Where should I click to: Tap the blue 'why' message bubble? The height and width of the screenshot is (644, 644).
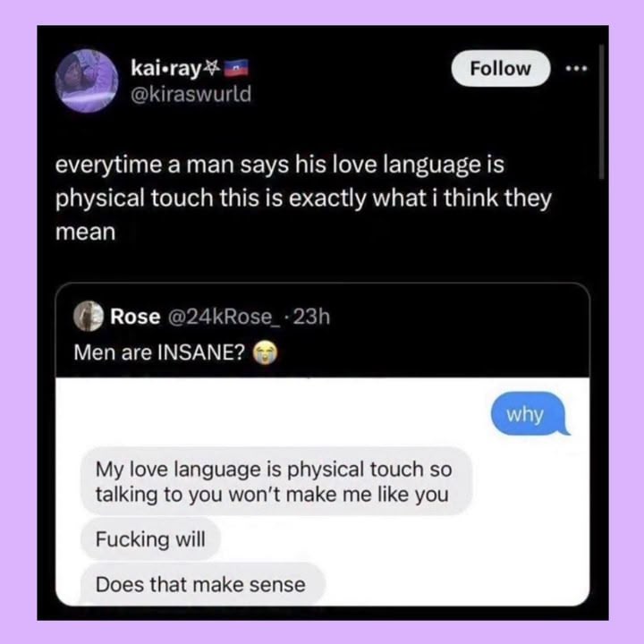pos(530,414)
